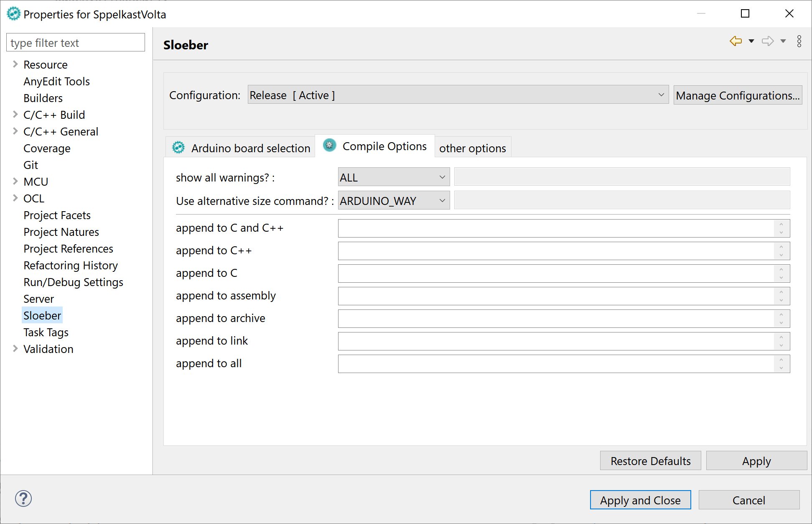Click the Restore Defaults button
Screen dimensions: 812x524
pos(650,460)
